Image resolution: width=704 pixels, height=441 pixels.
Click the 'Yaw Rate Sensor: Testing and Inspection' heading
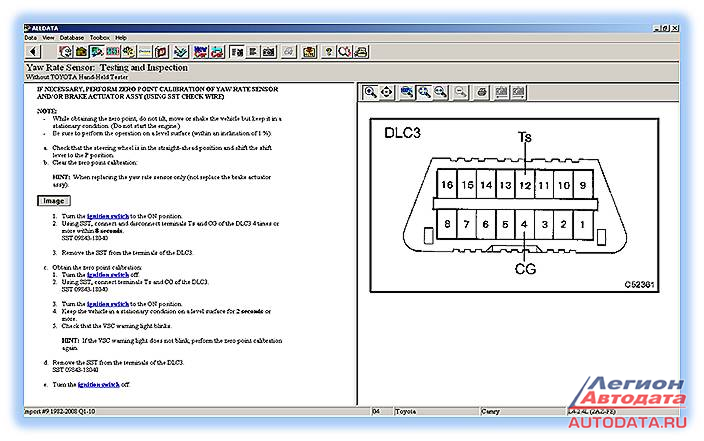click(107, 68)
